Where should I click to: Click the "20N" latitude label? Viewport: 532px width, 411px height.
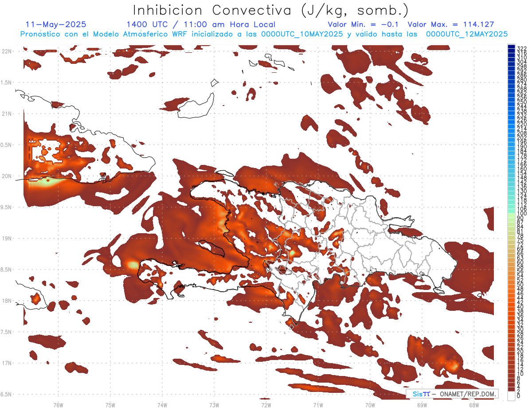coord(7,176)
